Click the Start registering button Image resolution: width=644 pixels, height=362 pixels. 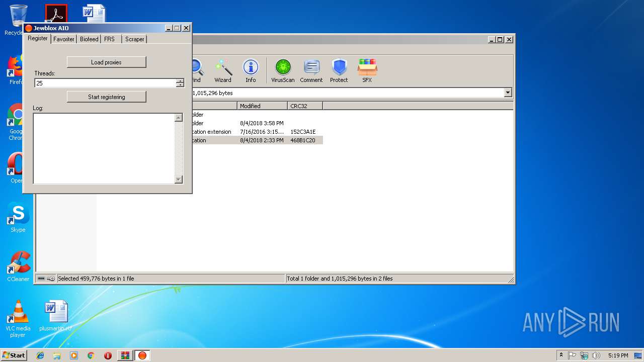pos(107,97)
